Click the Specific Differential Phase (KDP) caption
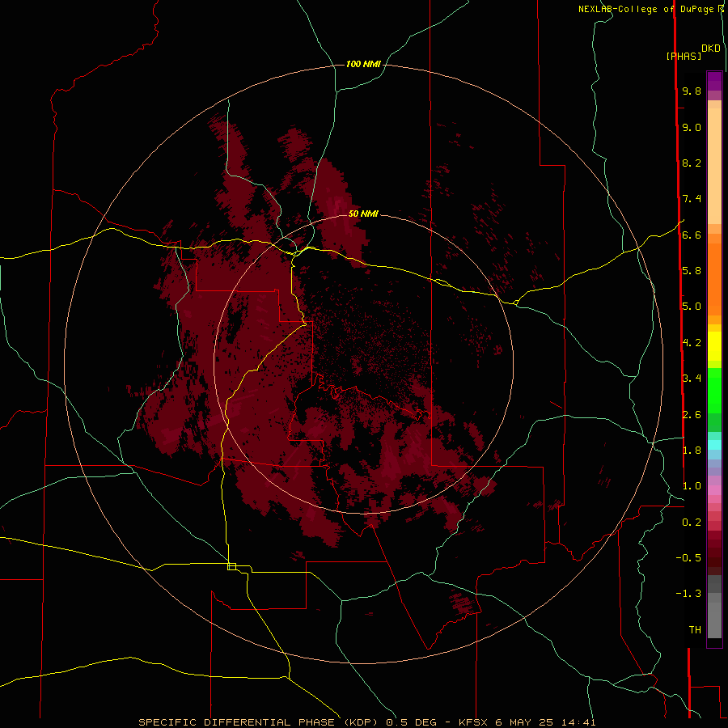The width and height of the screenshot is (728, 728). click(258, 722)
